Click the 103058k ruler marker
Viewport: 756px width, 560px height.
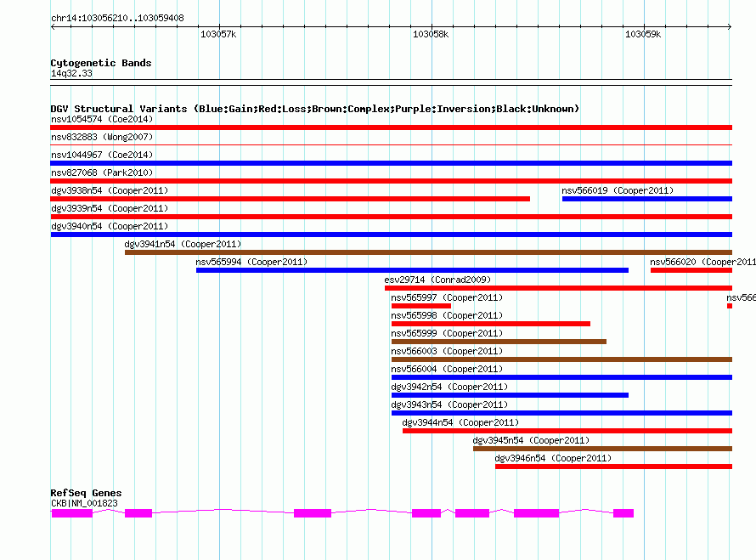(431, 34)
